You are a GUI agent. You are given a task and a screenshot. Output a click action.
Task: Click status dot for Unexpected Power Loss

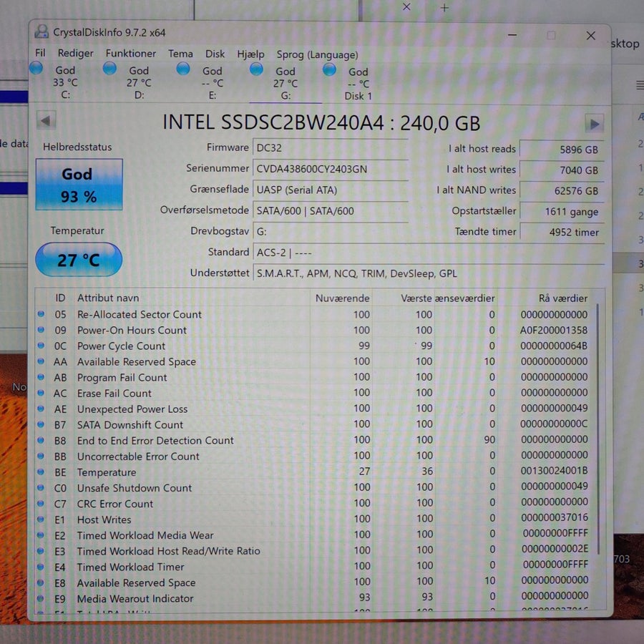(x=41, y=409)
